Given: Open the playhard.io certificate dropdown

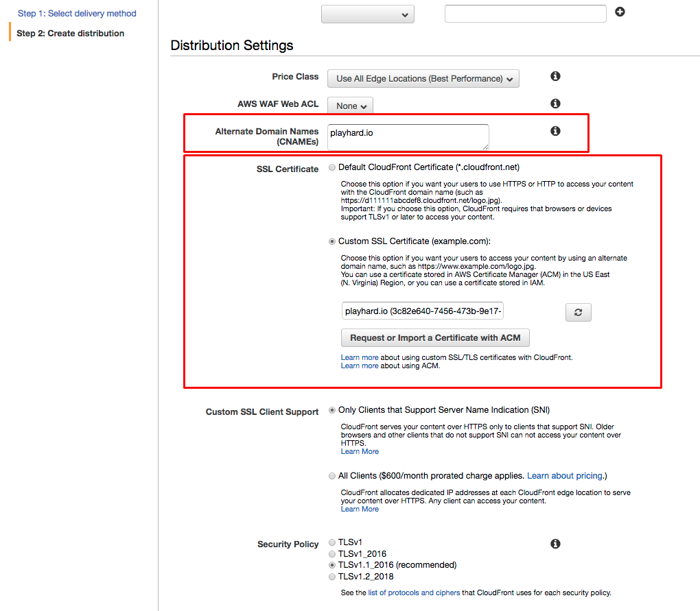Looking at the screenshot, I should (x=423, y=312).
